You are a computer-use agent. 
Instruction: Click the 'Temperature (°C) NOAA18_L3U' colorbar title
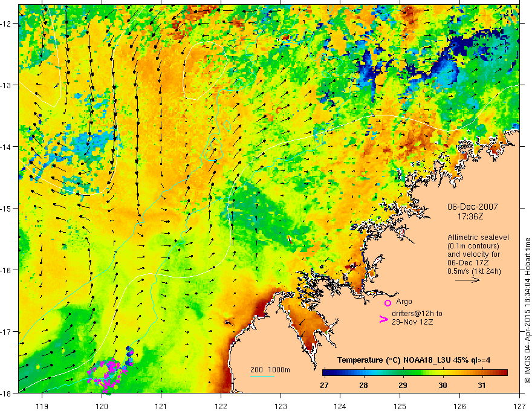tap(394, 360)
